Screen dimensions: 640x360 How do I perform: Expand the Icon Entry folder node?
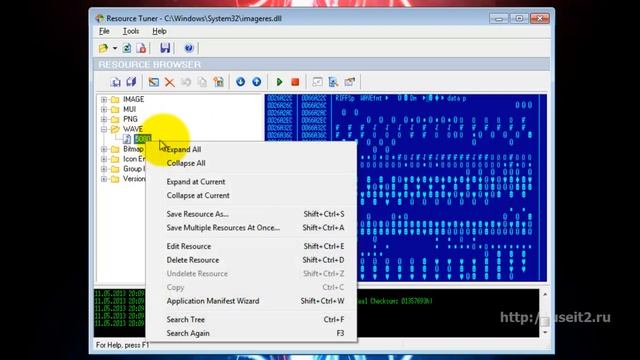[104, 159]
